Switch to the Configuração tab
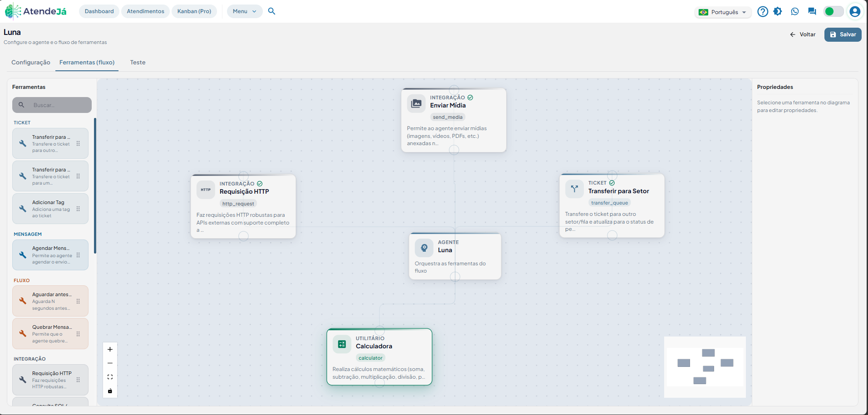868x415 pixels. click(x=31, y=63)
